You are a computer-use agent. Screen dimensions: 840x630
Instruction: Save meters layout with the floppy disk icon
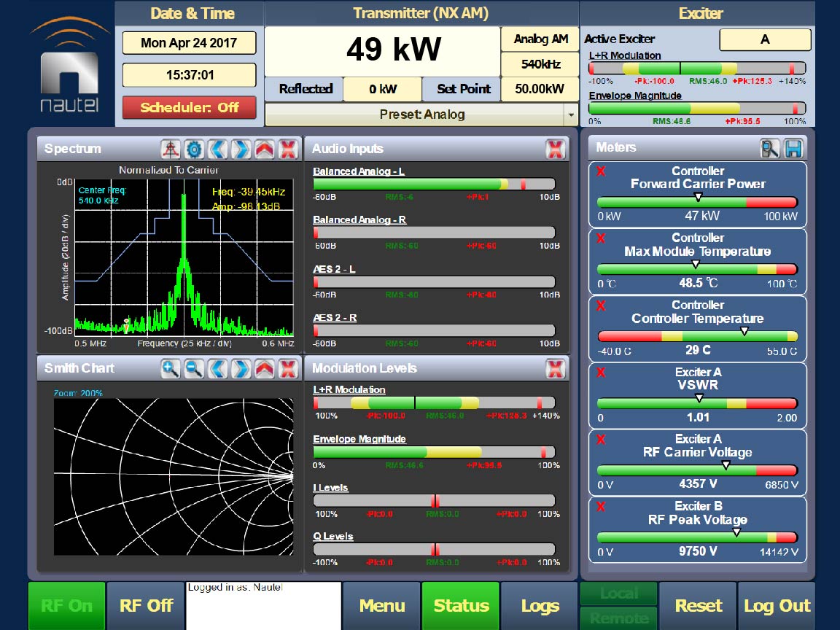point(795,147)
